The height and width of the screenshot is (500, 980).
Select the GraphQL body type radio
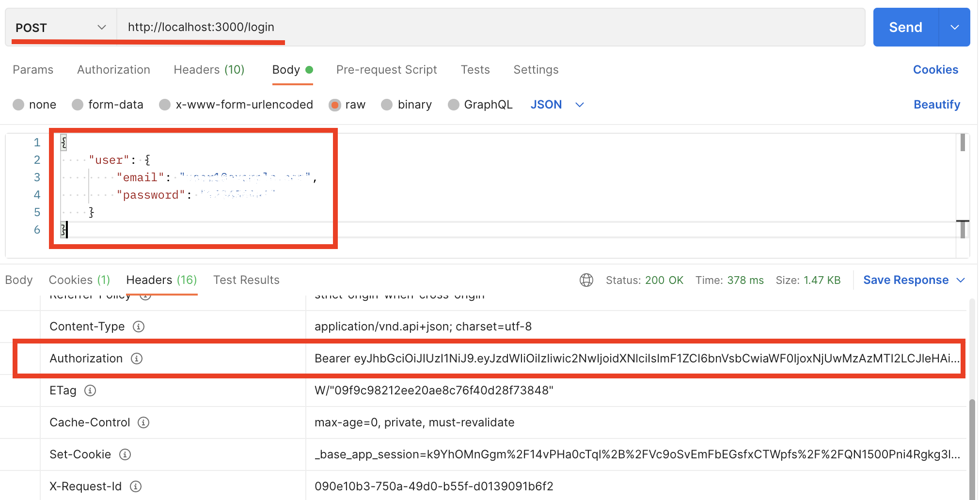coord(454,105)
